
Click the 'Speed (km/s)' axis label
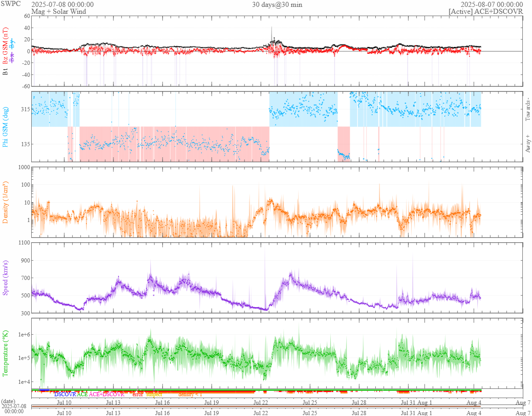coord(5,278)
